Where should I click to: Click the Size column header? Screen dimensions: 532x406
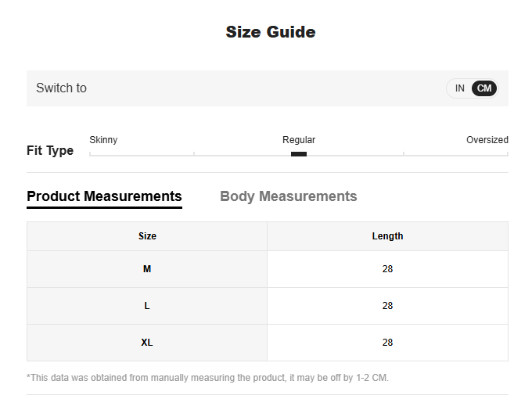pyautogui.click(x=147, y=236)
